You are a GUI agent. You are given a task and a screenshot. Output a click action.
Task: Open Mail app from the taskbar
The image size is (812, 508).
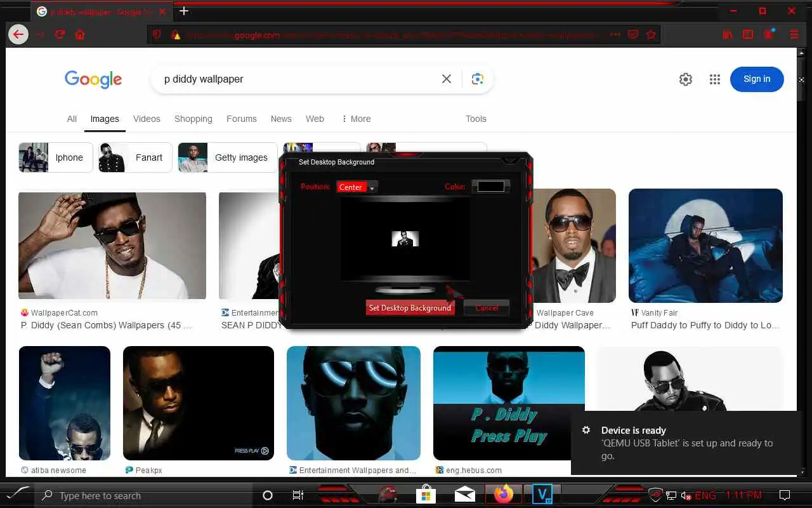tap(465, 495)
